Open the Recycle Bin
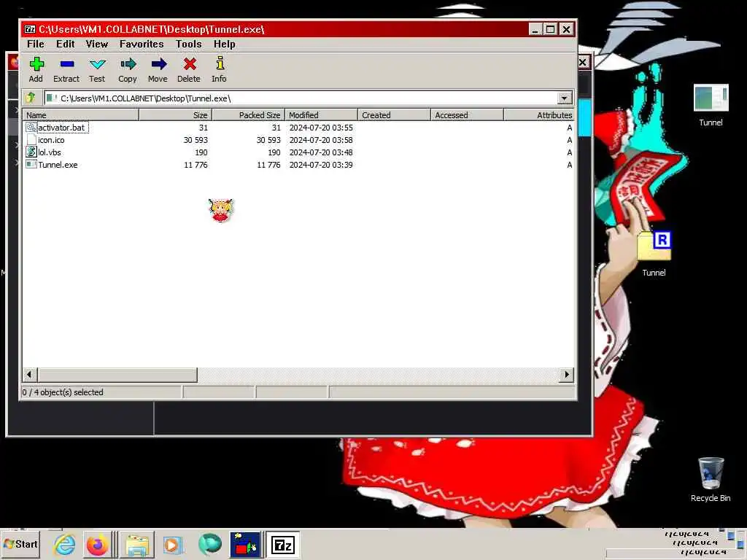Viewport: 747px width, 560px height. coord(711,472)
